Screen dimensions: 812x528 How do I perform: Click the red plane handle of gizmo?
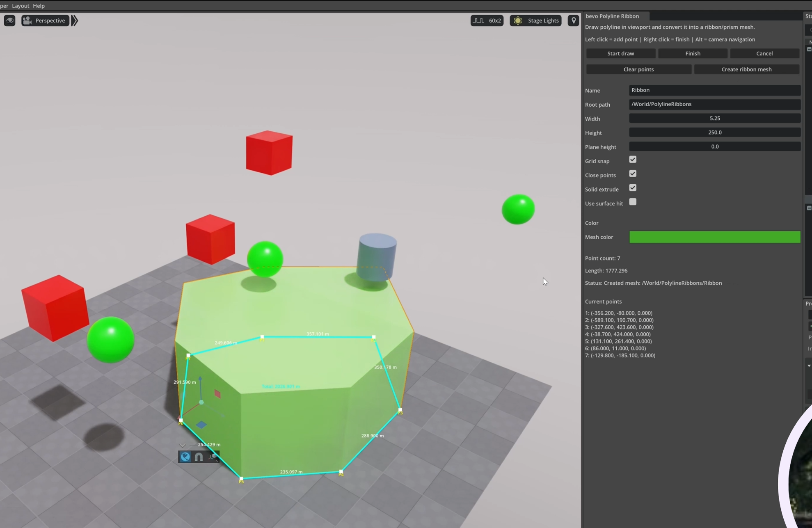[x=217, y=394]
